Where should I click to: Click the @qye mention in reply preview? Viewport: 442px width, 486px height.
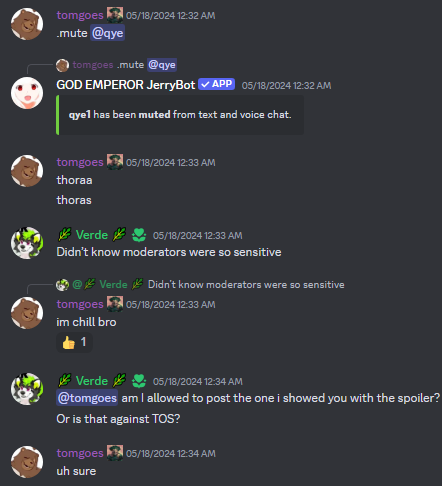pyautogui.click(x=162, y=65)
